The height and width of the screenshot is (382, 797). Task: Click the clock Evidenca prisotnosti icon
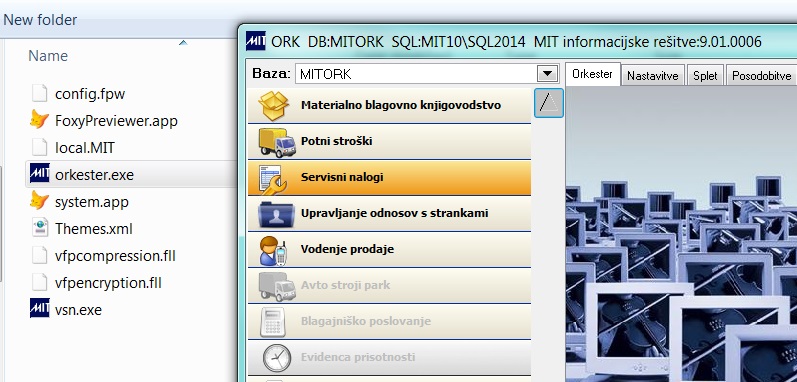click(277, 358)
